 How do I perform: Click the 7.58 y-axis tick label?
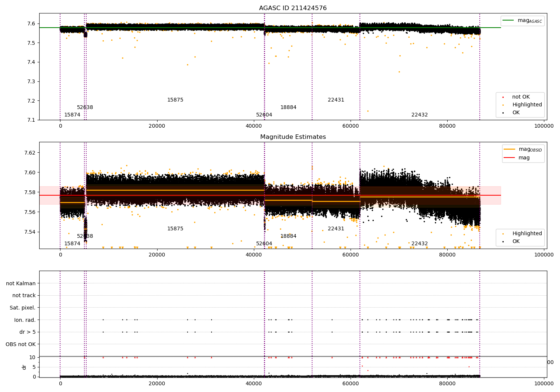(30, 192)
